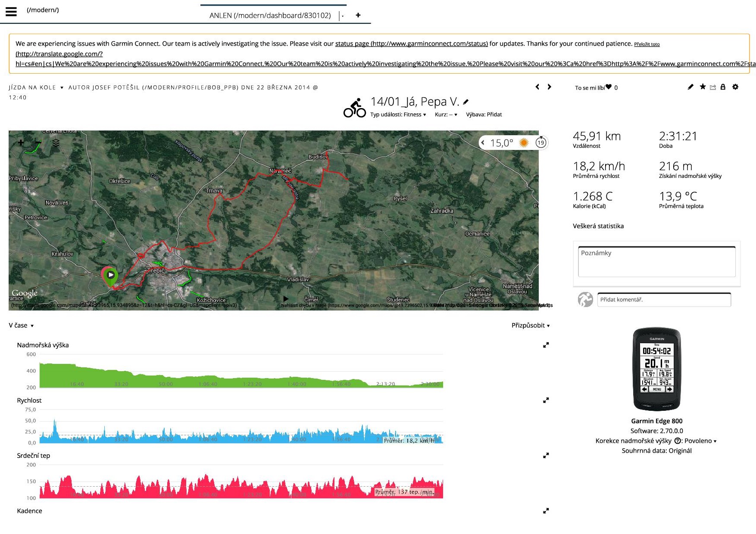756x534 pixels.
Task: Click the Přidat komentář input field
Action: 664,300
